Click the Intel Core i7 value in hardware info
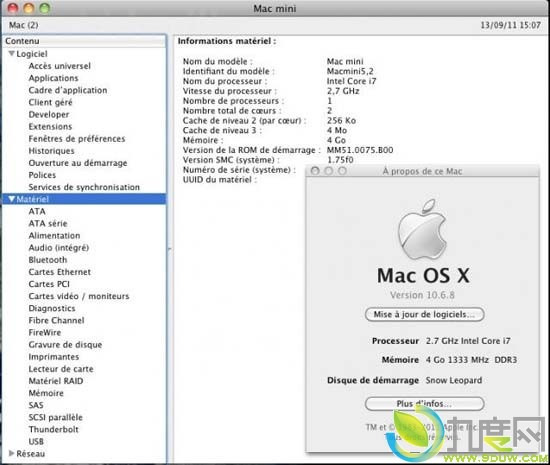 [x=351, y=81]
